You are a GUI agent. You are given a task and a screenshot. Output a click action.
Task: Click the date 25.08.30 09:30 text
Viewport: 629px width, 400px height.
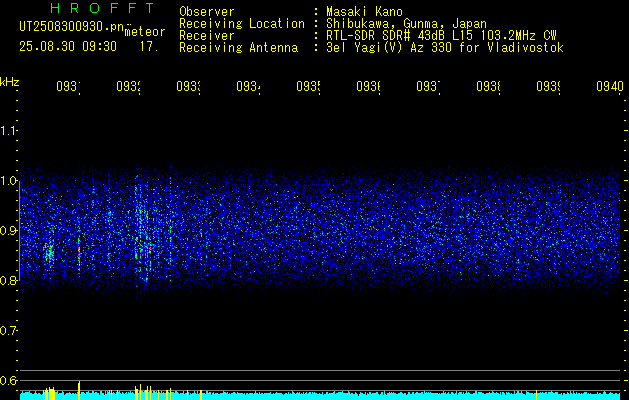pyautogui.click(x=68, y=47)
